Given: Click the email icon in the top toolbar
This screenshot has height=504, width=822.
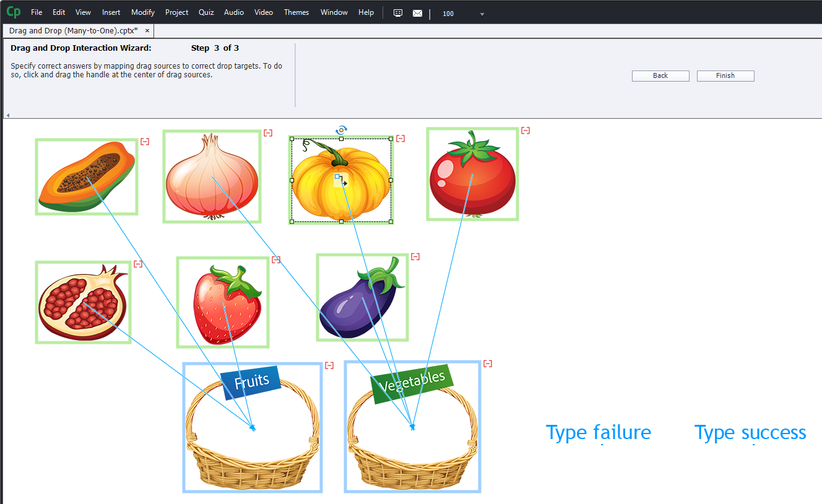Looking at the screenshot, I should (x=417, y=12).
